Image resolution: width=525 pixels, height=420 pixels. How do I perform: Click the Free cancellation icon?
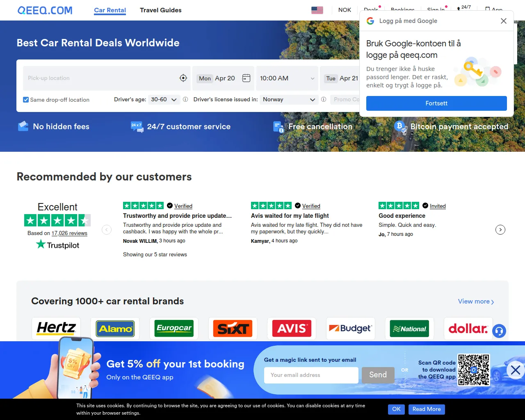(278, 127)
